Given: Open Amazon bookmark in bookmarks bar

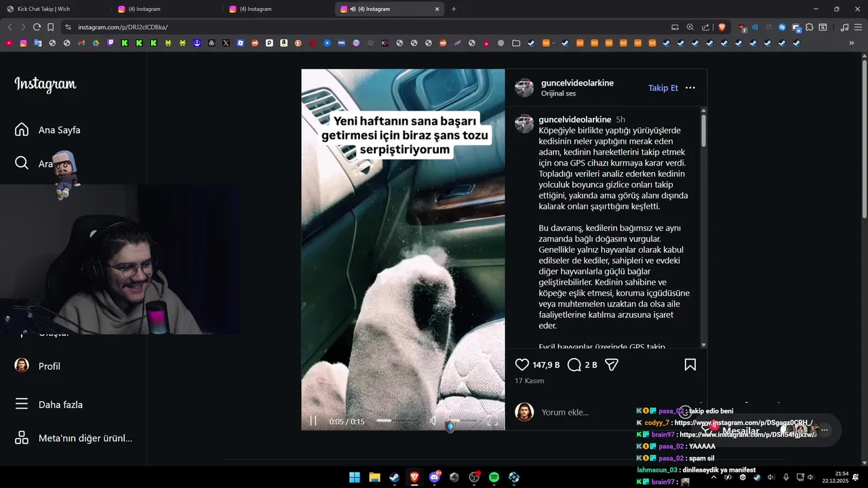Looking at the screenshot, I should point(283,43).
